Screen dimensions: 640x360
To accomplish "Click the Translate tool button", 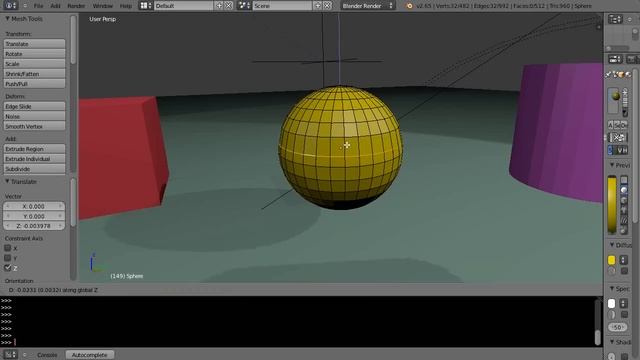I will [x=34, y=44].
